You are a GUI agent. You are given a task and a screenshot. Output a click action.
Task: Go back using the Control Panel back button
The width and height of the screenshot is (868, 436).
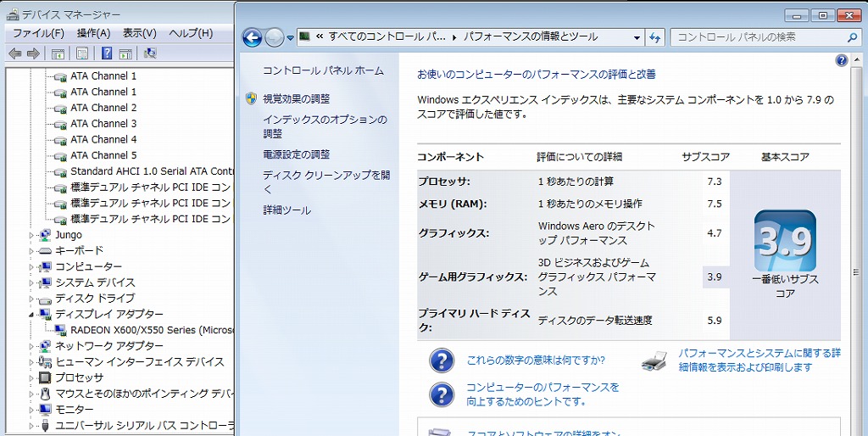click(252, 37)
